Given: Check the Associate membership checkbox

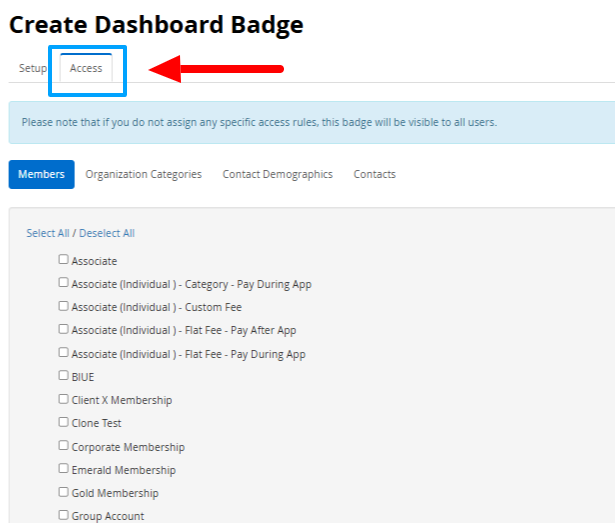Looking at the screenshot, I should click(x=64, y=260).
